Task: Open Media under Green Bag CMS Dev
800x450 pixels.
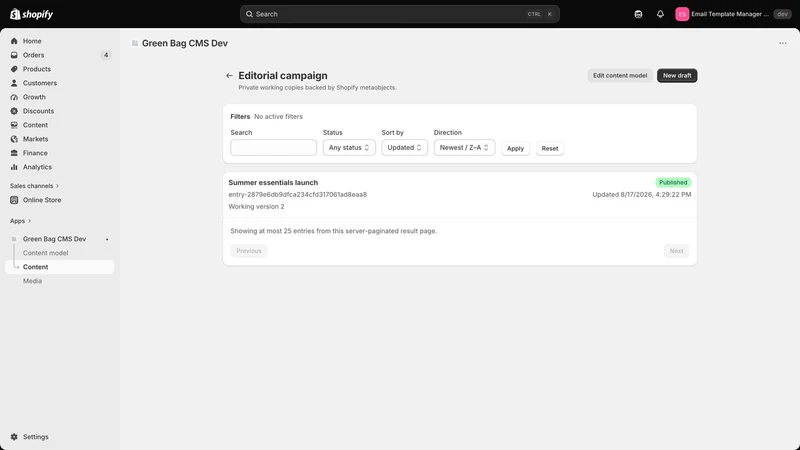Action: pyautogui.click(x=32, y=281)
